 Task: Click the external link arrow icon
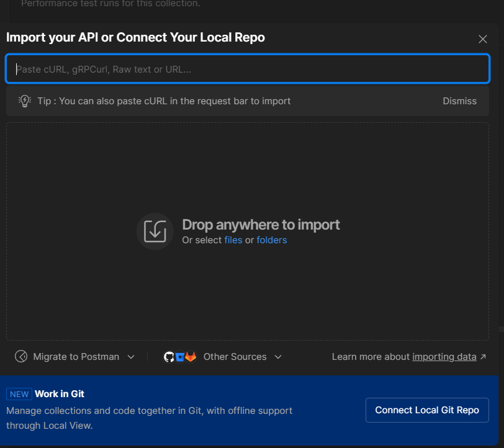[483, 357]
